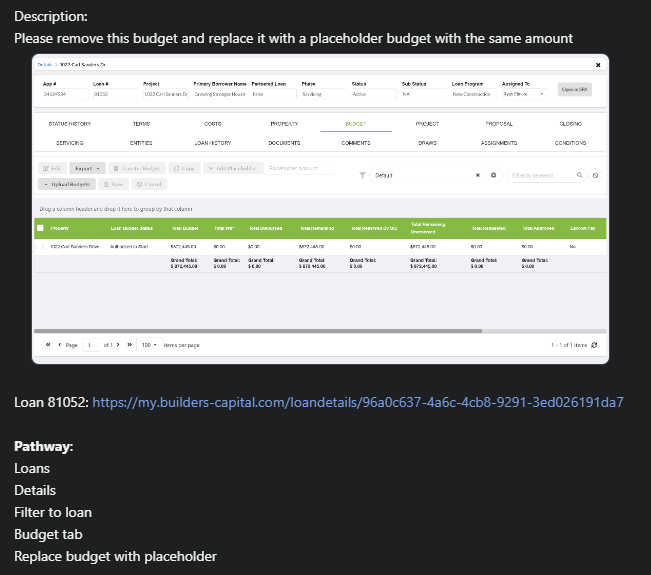651x575 pixels.
Task: Click the search magnifier in keyword filter
Action: (580, 175)
